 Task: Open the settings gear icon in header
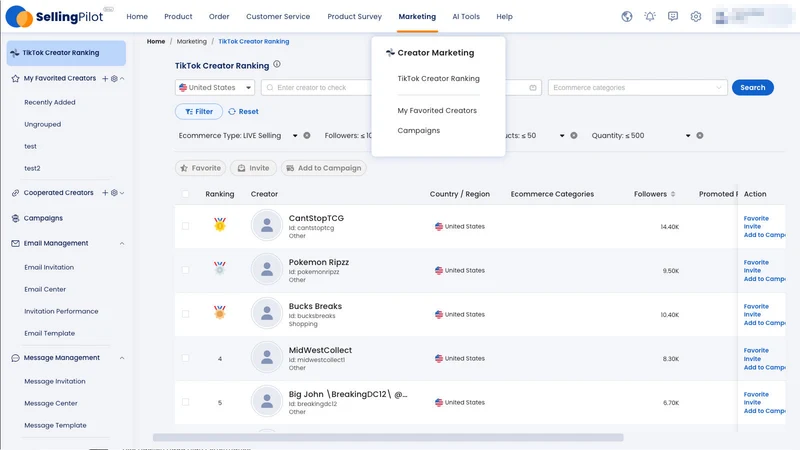pos(695,16)
